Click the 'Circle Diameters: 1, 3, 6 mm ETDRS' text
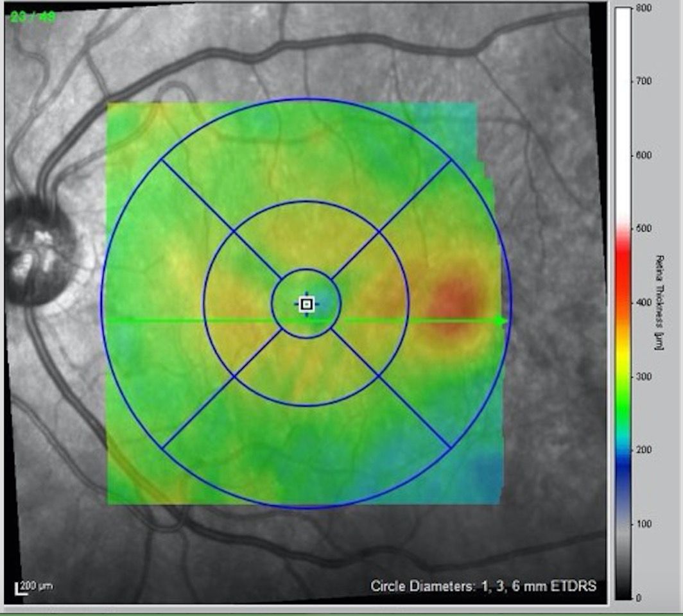683x616 pixels. 483,586
